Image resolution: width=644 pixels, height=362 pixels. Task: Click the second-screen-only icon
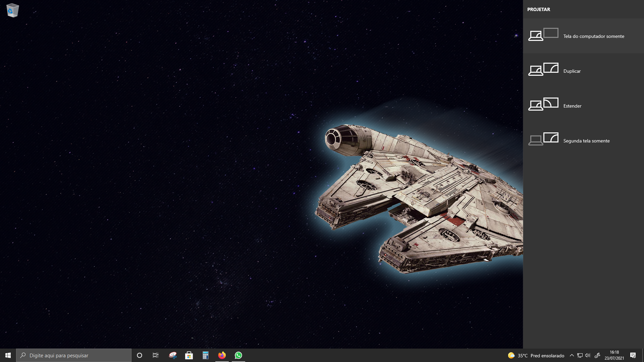pyautogui.click(x=543, y=139)
